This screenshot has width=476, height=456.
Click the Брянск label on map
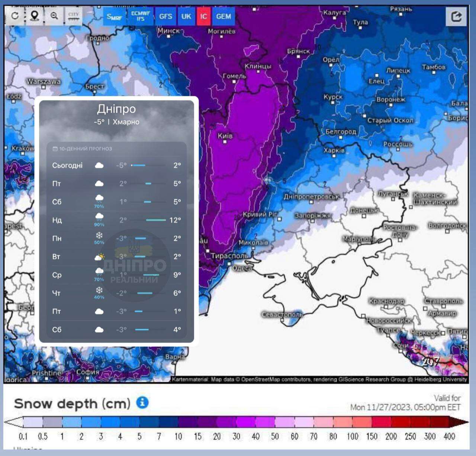298,51
